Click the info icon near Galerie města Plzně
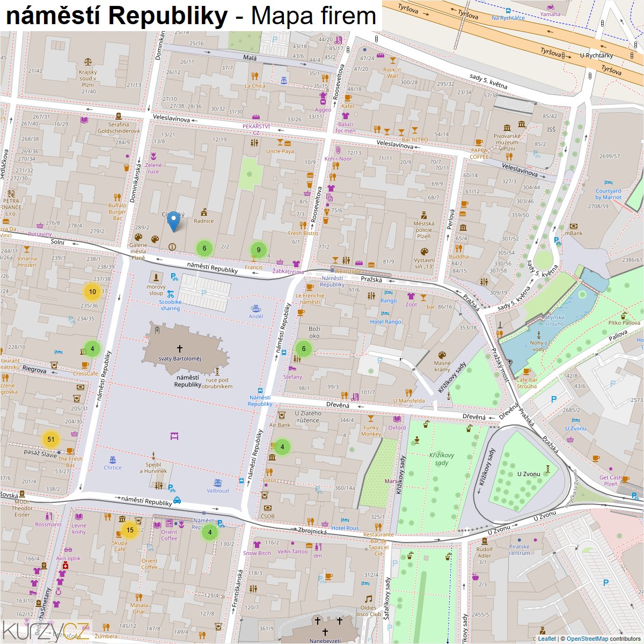 coord(172,247)
